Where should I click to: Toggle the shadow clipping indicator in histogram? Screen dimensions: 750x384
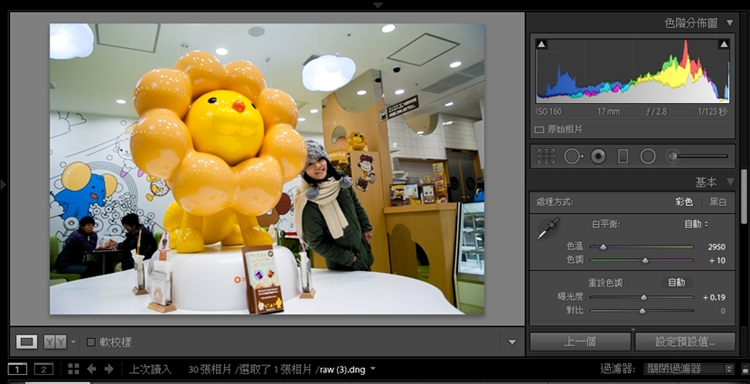[x=541, y=44]
